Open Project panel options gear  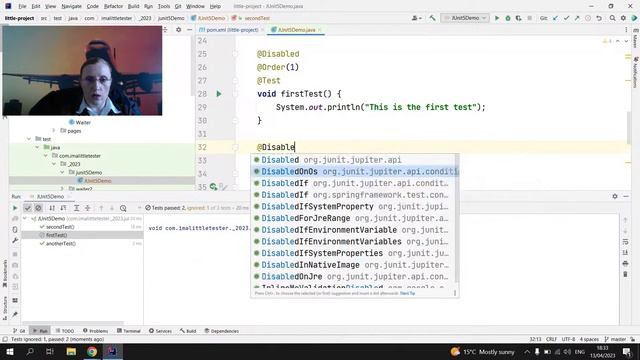pyautogui.click(x=178, y=30)
